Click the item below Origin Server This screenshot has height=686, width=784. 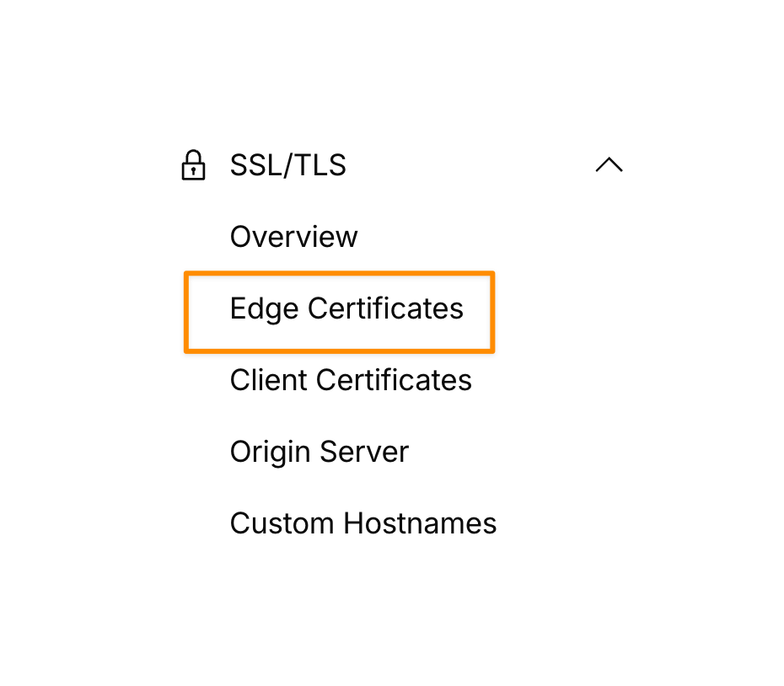pyautogui.click(x=363, y=523)
